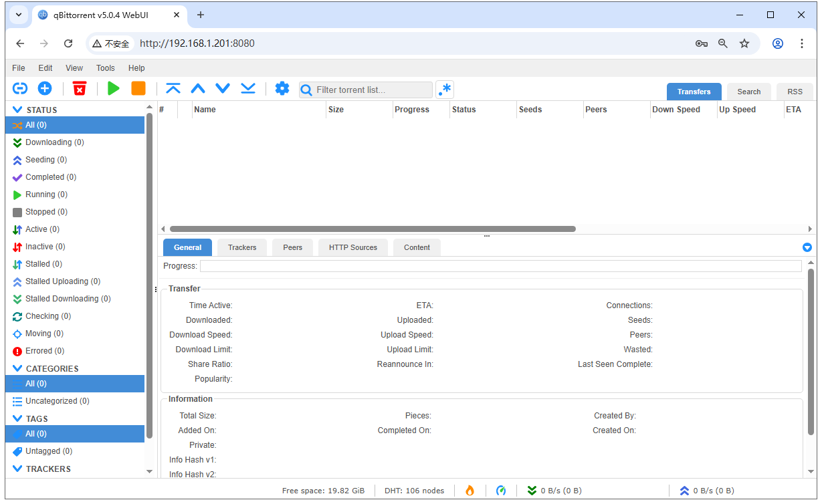Select the Uncategorized category
Viewport: 822px width, 504px height.
(x=58, y=400)
